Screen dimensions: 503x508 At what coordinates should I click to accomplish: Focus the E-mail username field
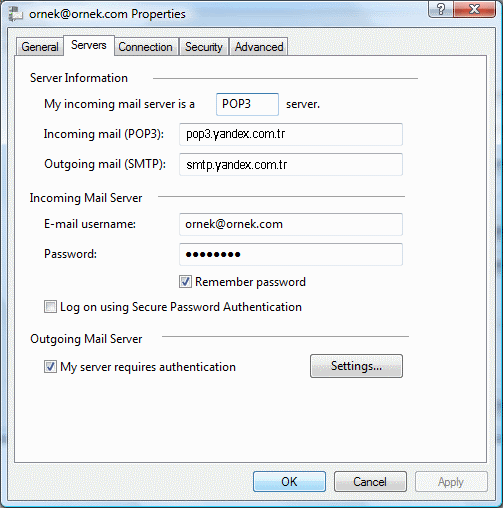pos(291,224)
